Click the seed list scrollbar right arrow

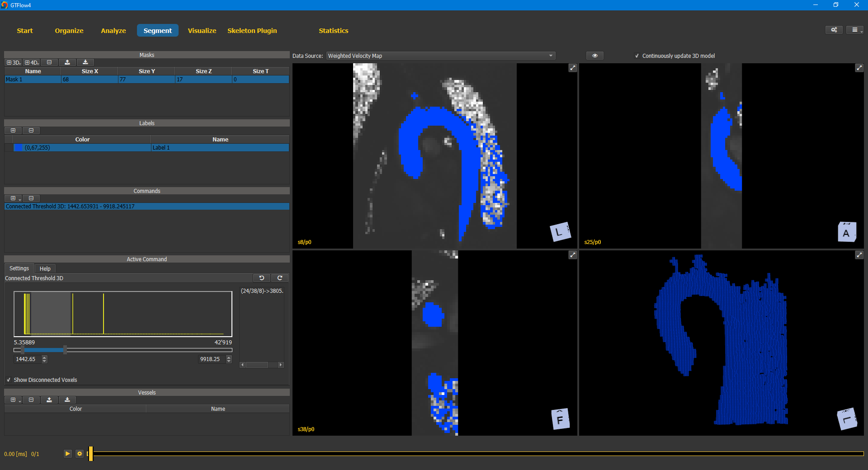tap(281, 365)
